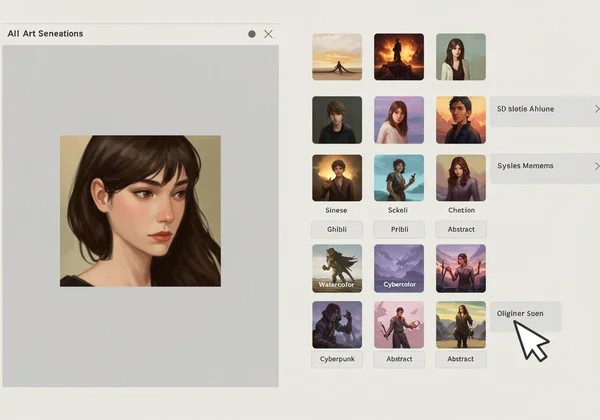Close the All Art Seneations panel

[x=268, y=34]
